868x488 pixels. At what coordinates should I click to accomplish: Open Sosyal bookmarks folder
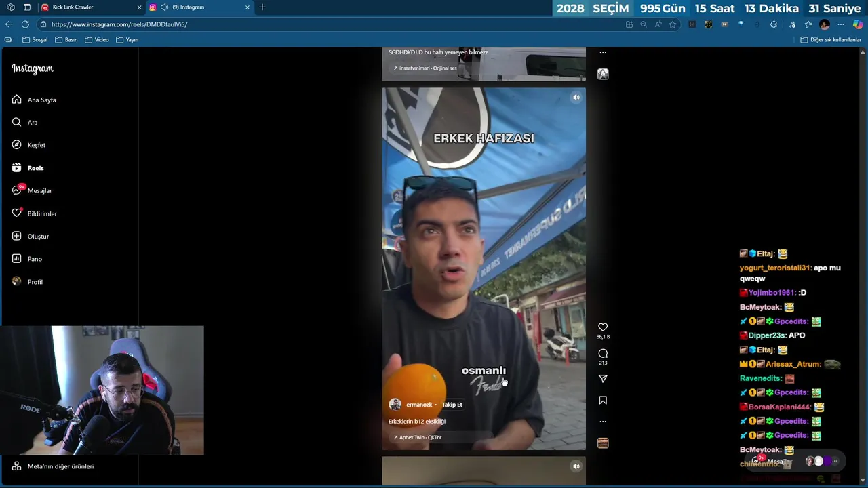(35, 40)
